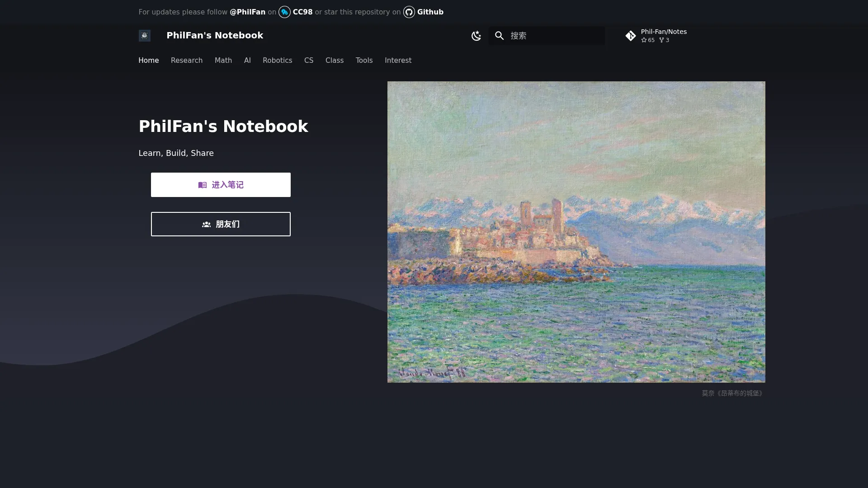Open the CS tab
868x488 pixels.
coord(309,61)
